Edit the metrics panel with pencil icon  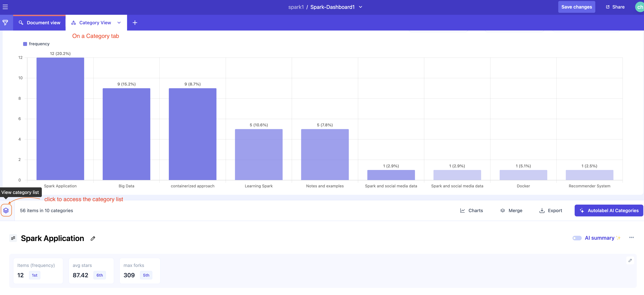[x=630, y=261]
